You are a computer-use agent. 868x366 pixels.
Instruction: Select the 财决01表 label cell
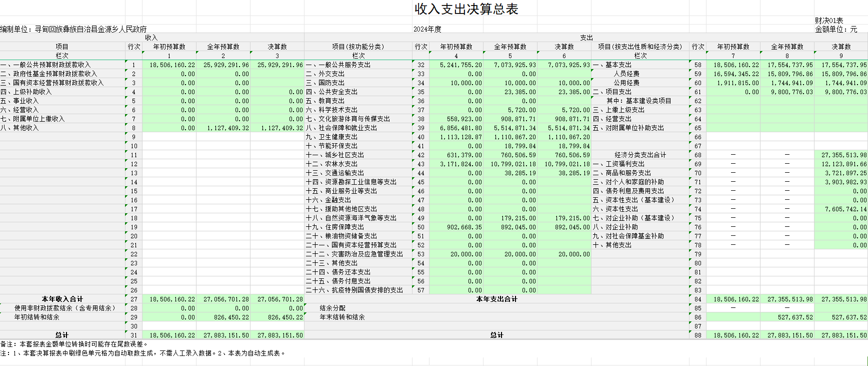828,21
